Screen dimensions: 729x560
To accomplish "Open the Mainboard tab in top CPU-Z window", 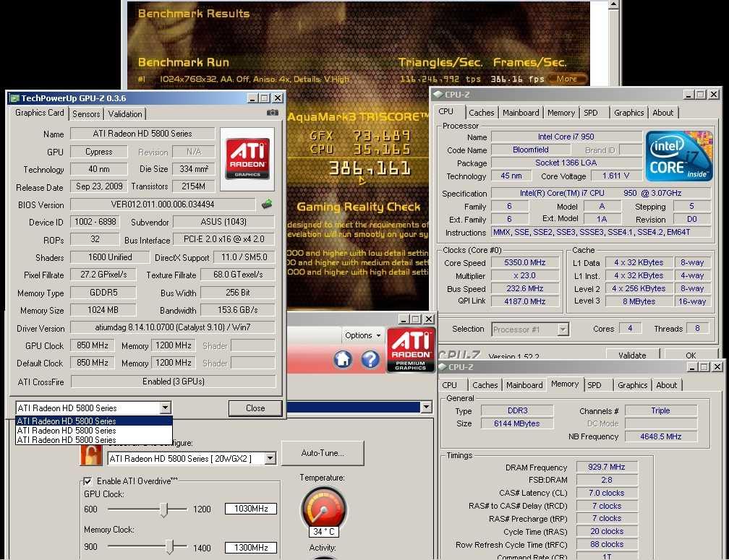I will (x=521, y=113).
